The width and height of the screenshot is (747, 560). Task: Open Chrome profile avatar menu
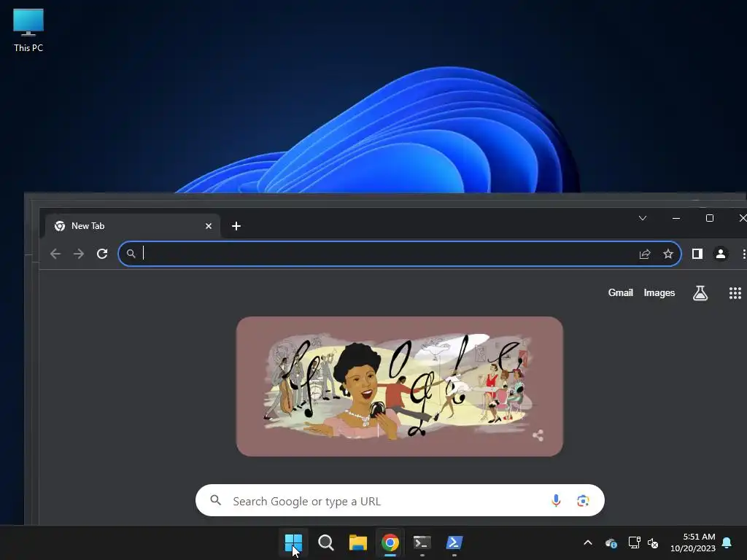[x=720, y=254]
